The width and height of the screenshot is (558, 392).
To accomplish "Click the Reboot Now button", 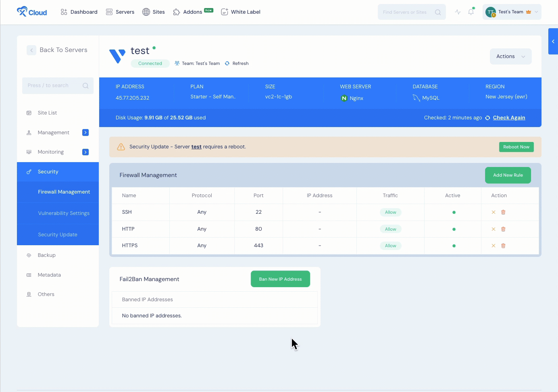I will click(x=516, y=147).
